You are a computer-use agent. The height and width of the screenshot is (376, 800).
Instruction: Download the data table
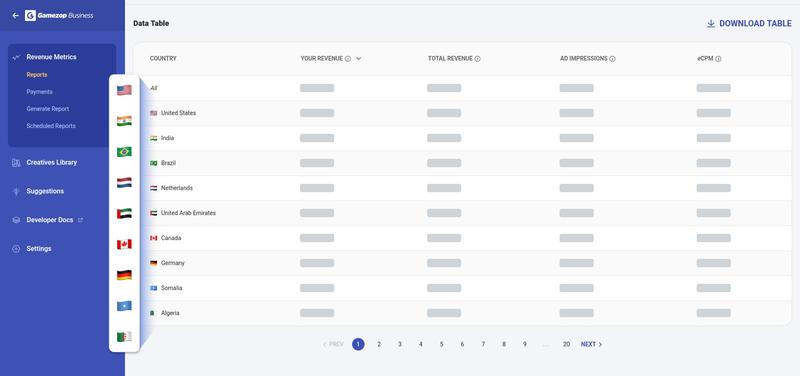click(749, 23)
